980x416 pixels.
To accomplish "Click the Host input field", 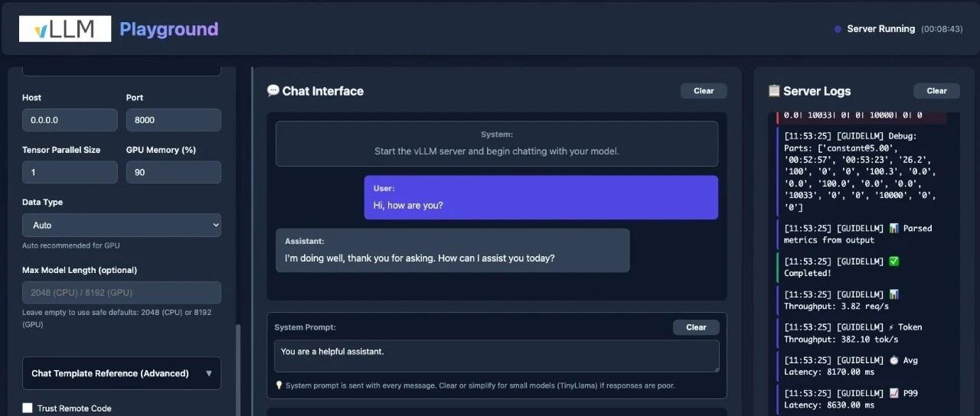I will pos(70,120).
